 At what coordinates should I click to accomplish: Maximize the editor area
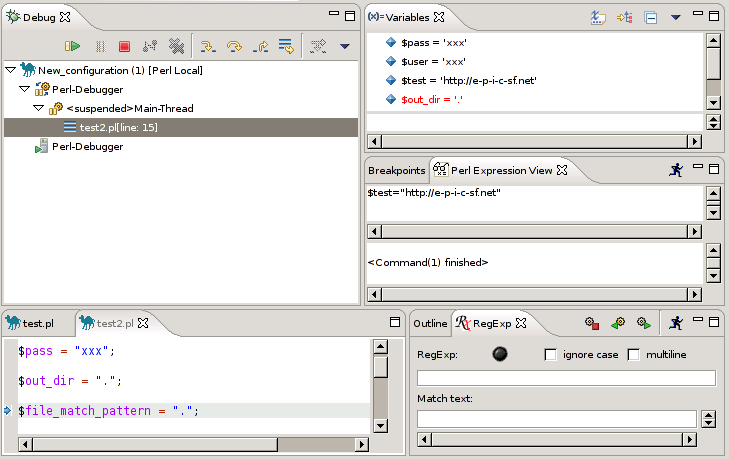395,322
